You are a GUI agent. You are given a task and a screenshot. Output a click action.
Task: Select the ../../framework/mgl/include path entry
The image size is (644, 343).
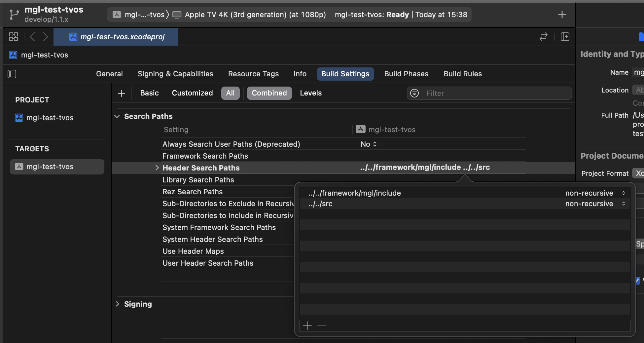354,193
